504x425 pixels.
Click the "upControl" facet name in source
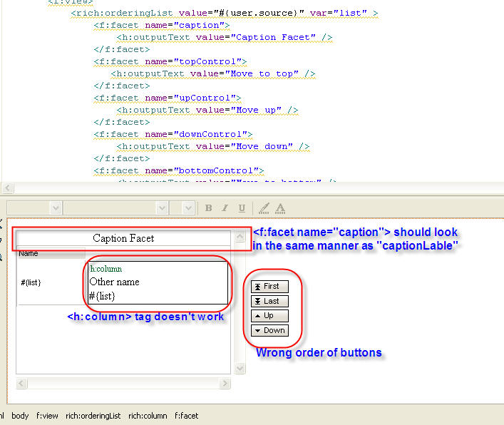click(x=205, y=98)
